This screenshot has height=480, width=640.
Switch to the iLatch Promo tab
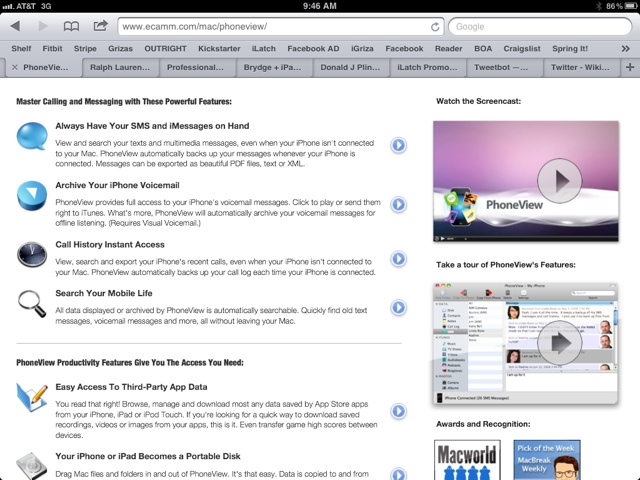coord(427,67)
